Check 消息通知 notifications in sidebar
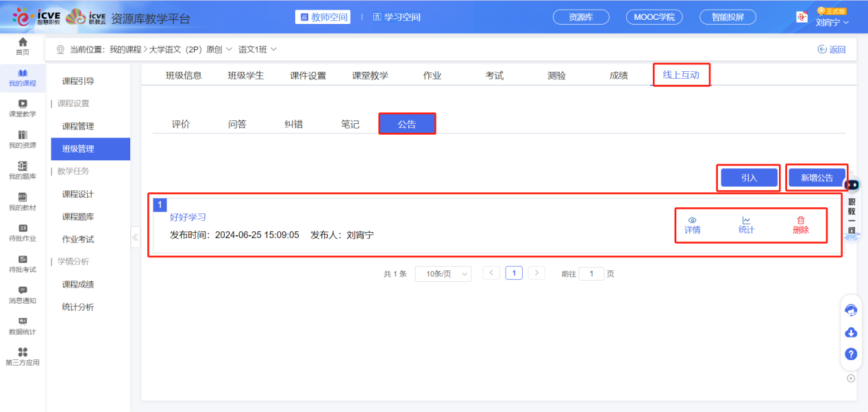Viewport: 868px width, 412px height. coord(23,293)
